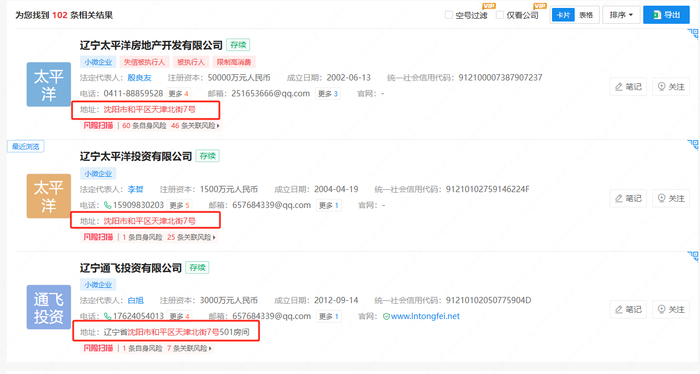The height and width of the screenshot is (374, 700).
Task: Click 存续 status of 辽宁太平洋房地产开发有限公司
Action: tap(238, 45)
